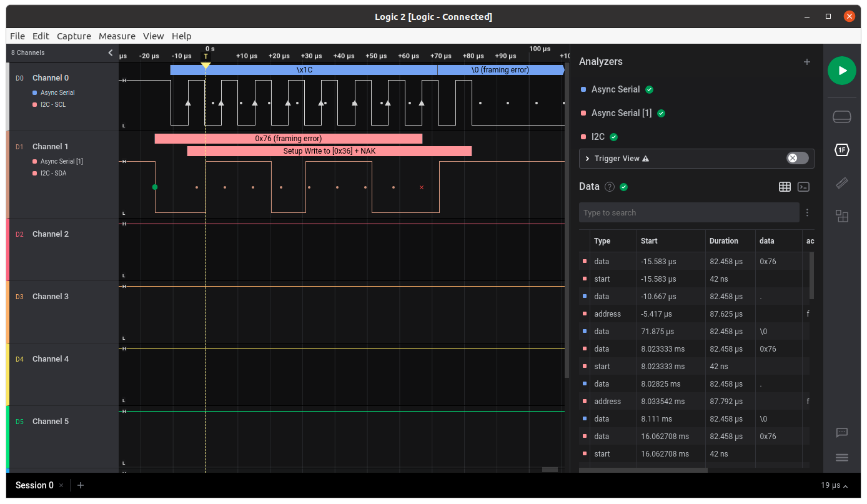
Task: Click the Channel 4 label
Action: (51, 359)
